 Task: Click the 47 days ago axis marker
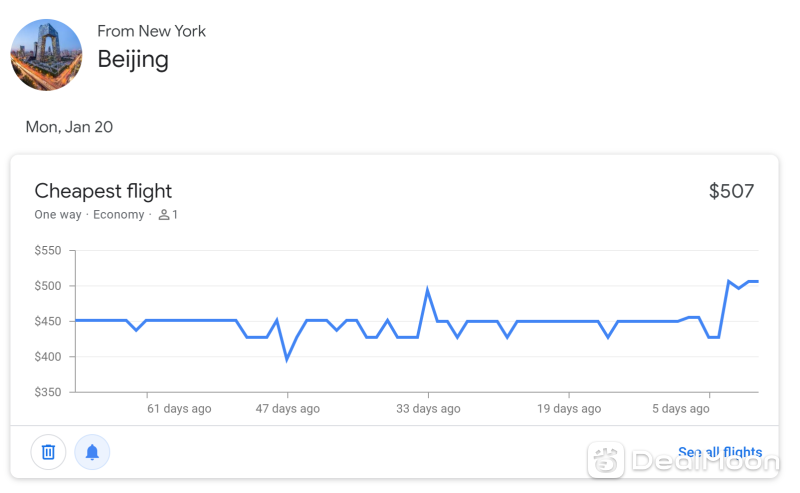(288, 409)
